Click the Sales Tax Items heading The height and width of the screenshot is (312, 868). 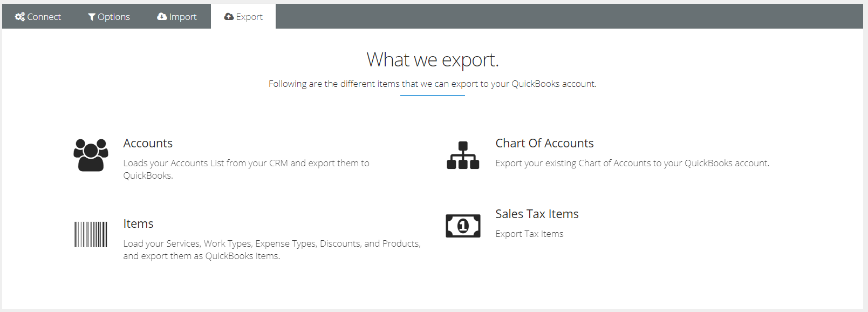pyautogui.click(x=537, y=214)
